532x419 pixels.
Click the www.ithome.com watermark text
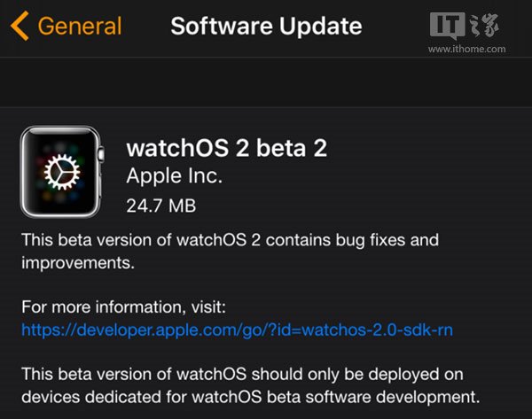coord(467,49)
